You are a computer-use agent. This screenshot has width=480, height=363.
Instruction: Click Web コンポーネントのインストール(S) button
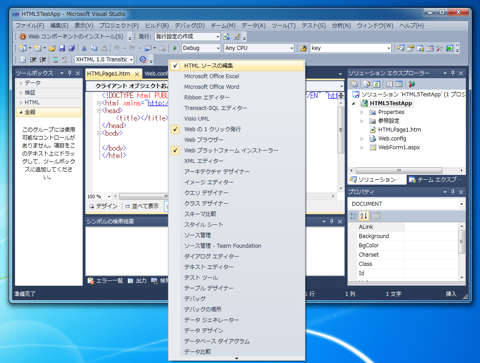pyautogui.click(x=72, y=37)
